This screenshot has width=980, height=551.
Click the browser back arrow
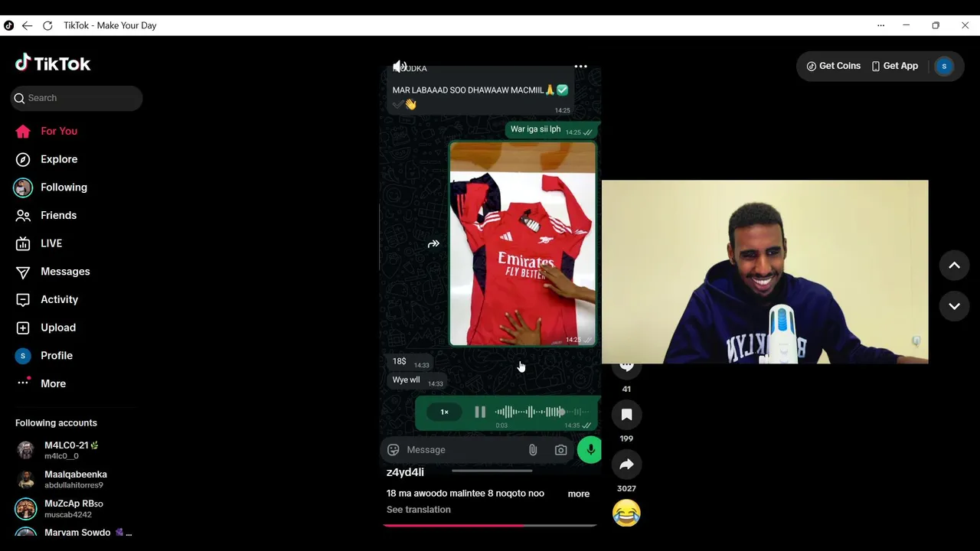(x=27, y=25)
